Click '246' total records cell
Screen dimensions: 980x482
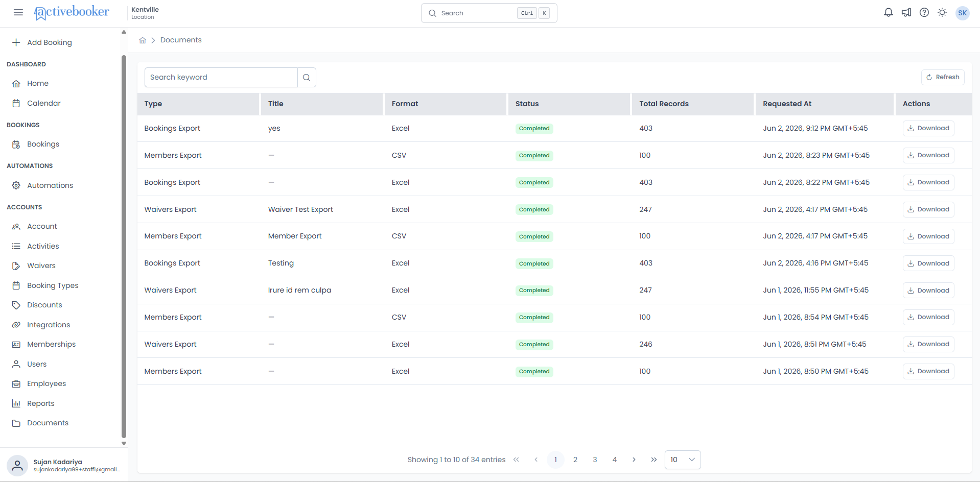click(646, 344)
